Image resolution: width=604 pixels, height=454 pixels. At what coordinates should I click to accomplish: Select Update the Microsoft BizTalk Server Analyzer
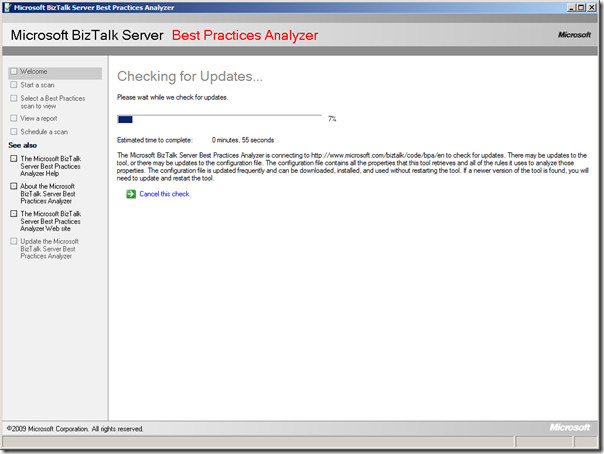[49, 249]
